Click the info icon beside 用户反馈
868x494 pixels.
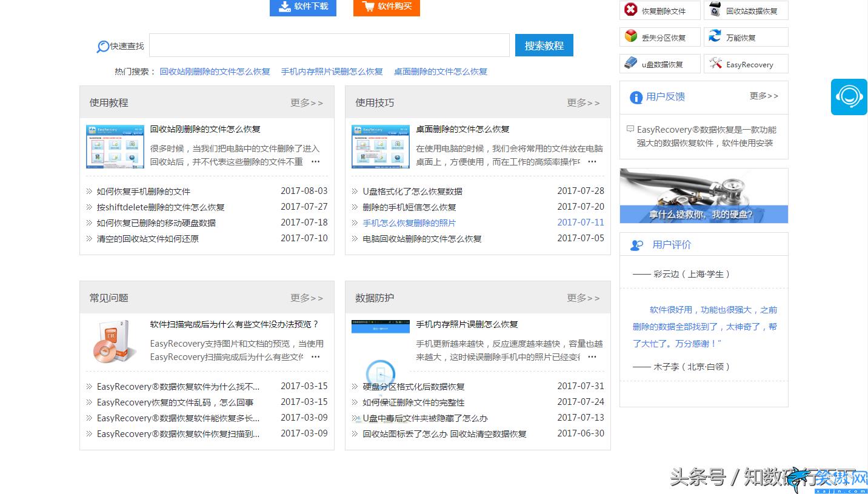[636, 98]
